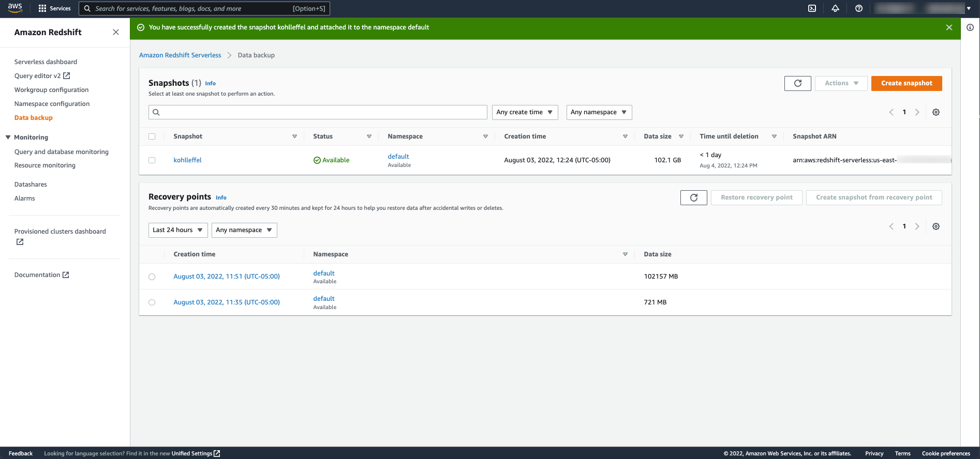Sort by Time until deletion column arrow
Image resolution: width=980 pixels, height=459 pixels.
(x=774, y=136)
